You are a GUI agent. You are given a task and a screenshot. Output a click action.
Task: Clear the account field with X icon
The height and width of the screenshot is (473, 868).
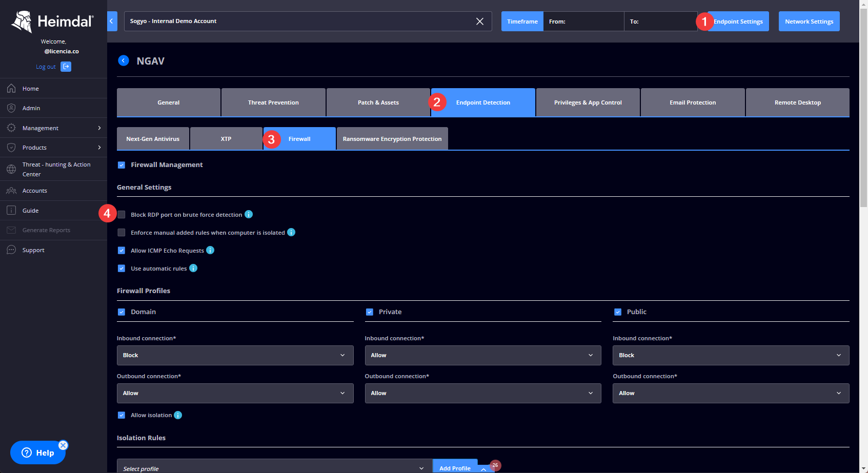coord(480,21)
